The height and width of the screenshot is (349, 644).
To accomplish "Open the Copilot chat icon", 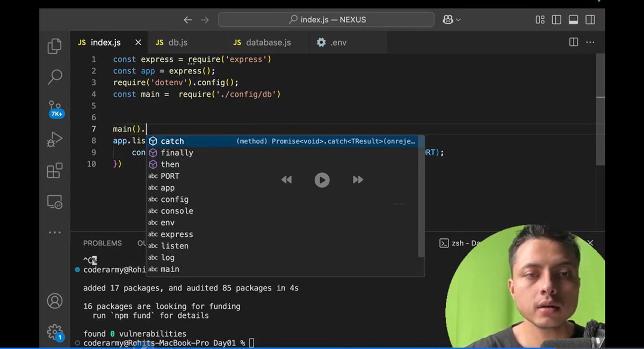I will 447,20.
